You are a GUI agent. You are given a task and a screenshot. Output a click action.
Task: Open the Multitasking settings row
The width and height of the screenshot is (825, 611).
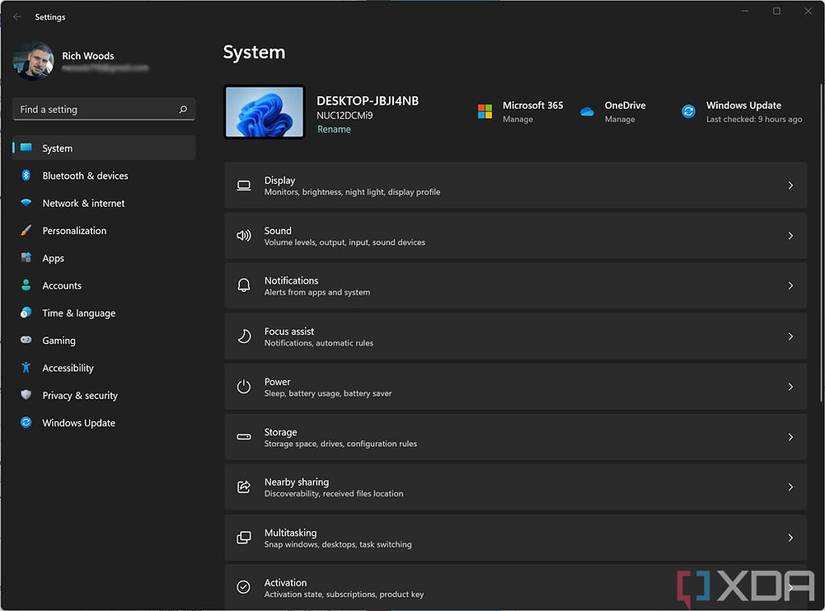coord(515,538)
